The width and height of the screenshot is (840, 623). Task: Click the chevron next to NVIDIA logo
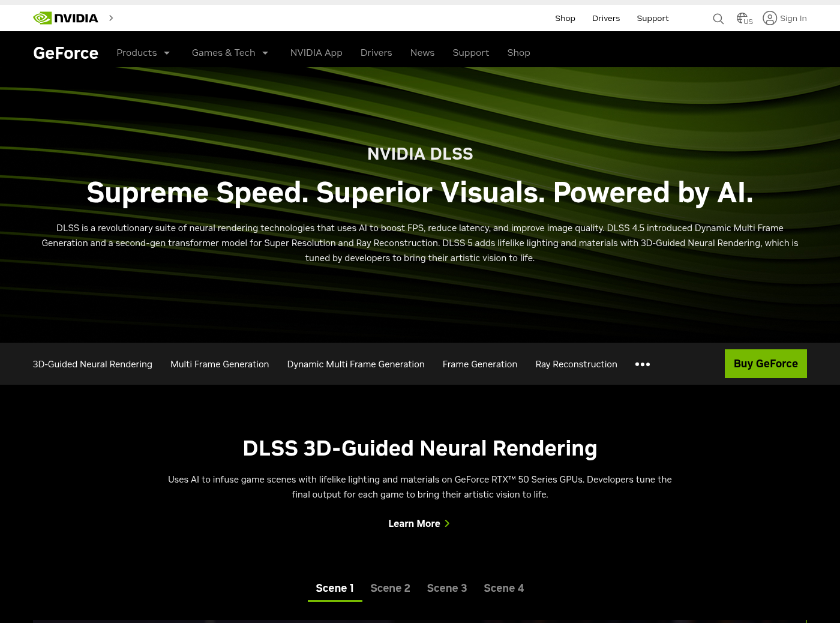click(111, 18)
